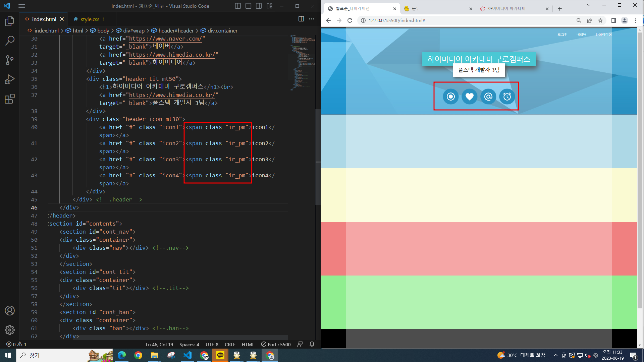Open the Source Control view
The image size is (644, 362).
click(10, 60)
